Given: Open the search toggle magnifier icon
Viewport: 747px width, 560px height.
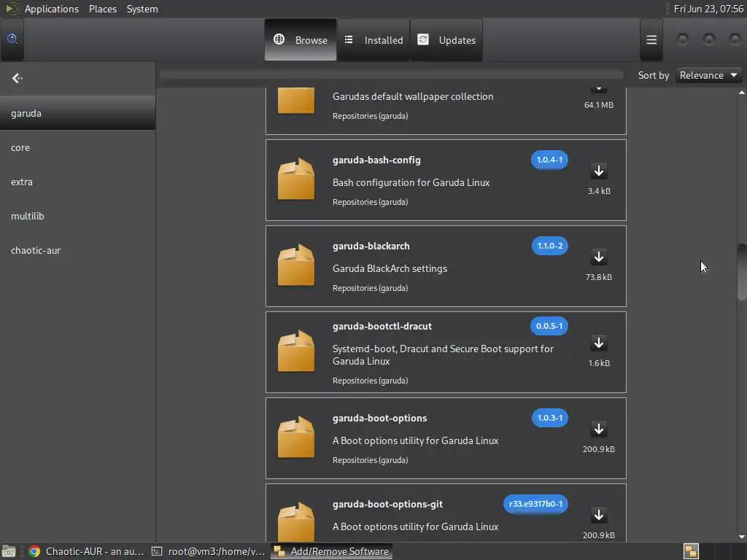Looking at the screenshot, I should (12, 39).
